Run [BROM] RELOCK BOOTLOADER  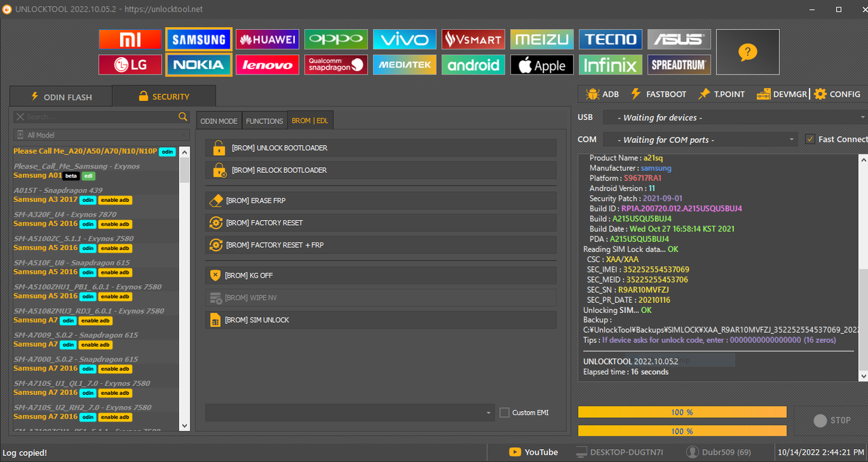pos(381,170)
